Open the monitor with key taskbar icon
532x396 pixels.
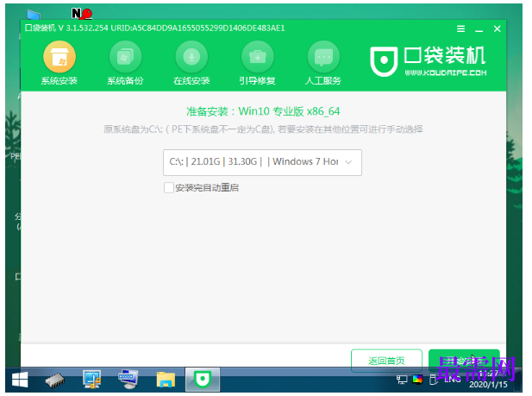pos(91,380)
